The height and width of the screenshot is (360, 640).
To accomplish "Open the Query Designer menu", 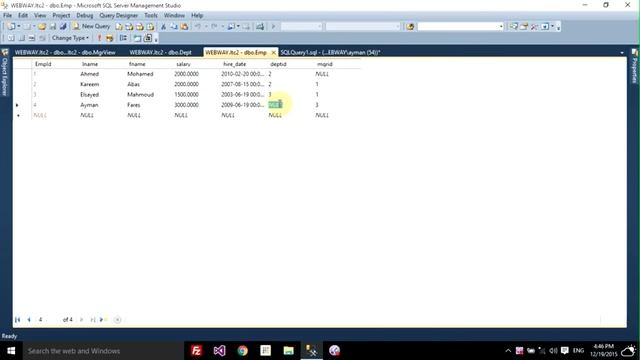I will tap(118, 16).
